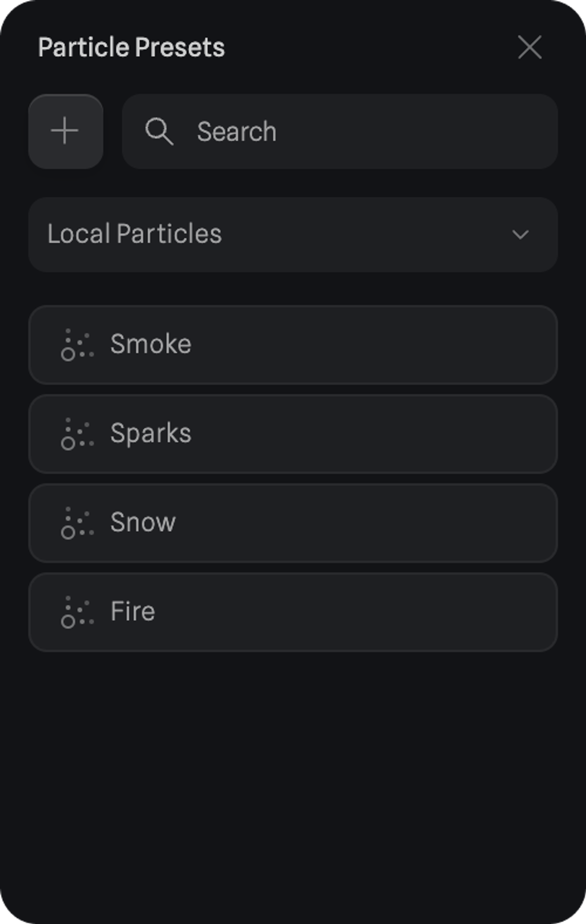586x924 pixels.
Task: Select the Sparks preset name
Action: coord(151,434)
